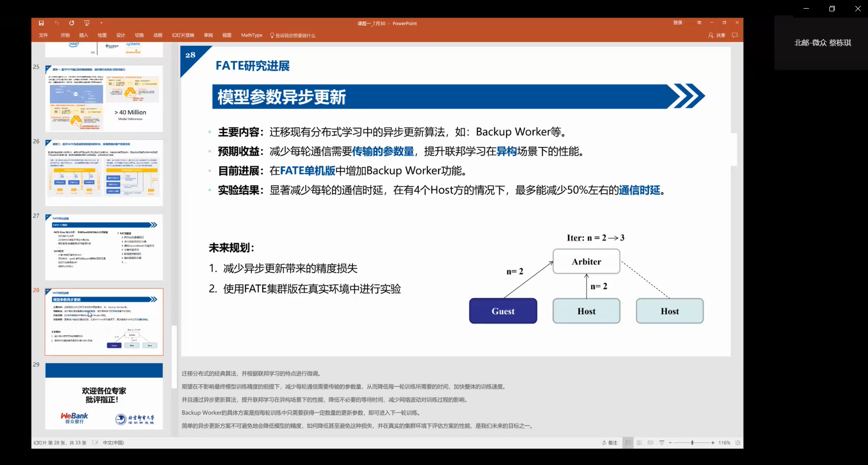
Task: Click the 主要内容 bullet line
Action: (x=392, y=132)
